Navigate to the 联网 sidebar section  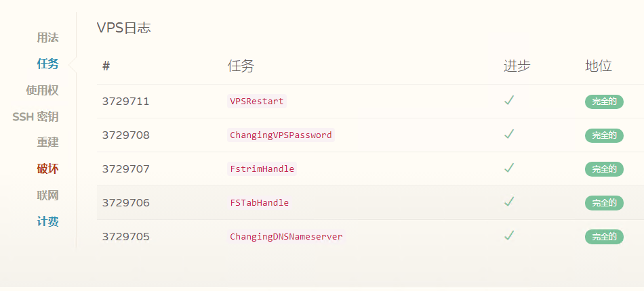pos(47,196)
